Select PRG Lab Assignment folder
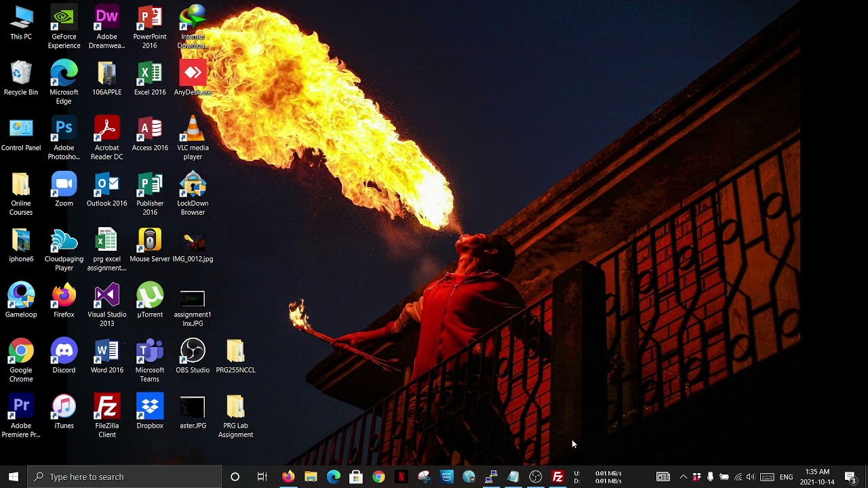 (x=235, y=417)
